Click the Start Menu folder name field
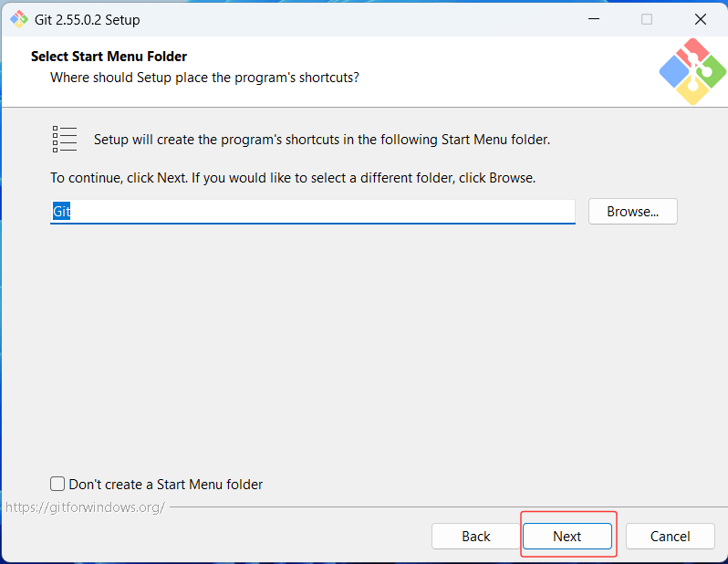728x564 pixels. click(313, 212)
